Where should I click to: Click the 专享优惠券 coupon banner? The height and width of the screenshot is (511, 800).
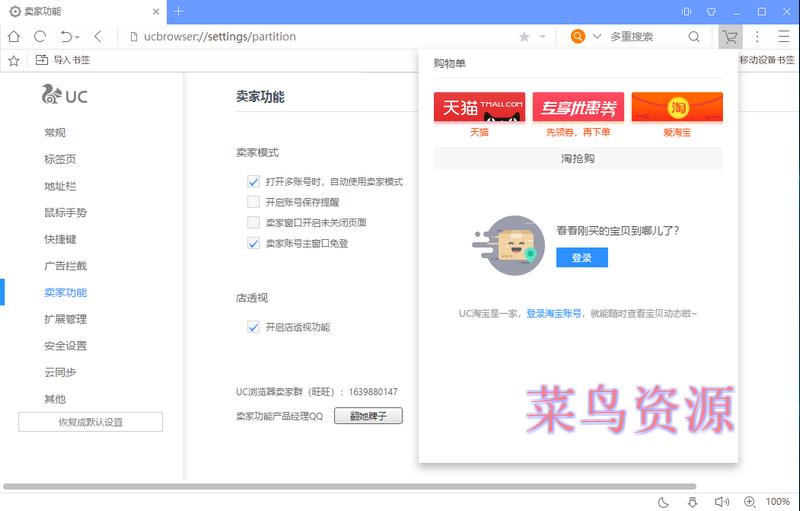[x=578, y=107]
